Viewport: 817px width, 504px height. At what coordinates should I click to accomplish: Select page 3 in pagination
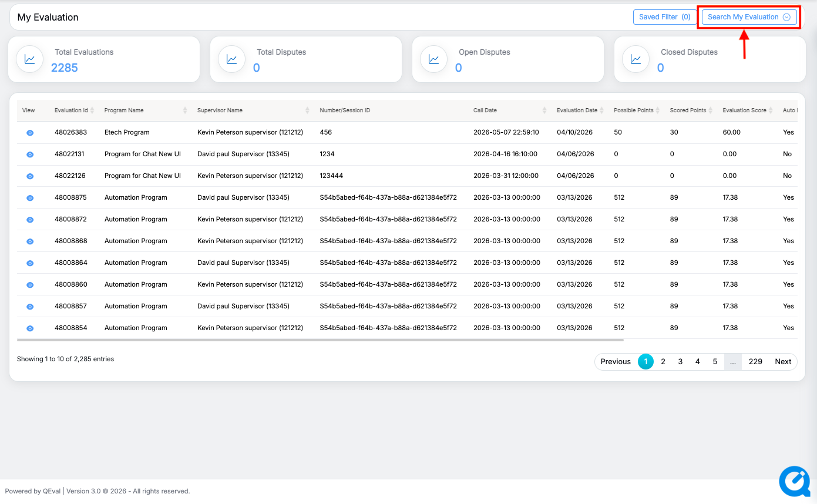[680, 362]
